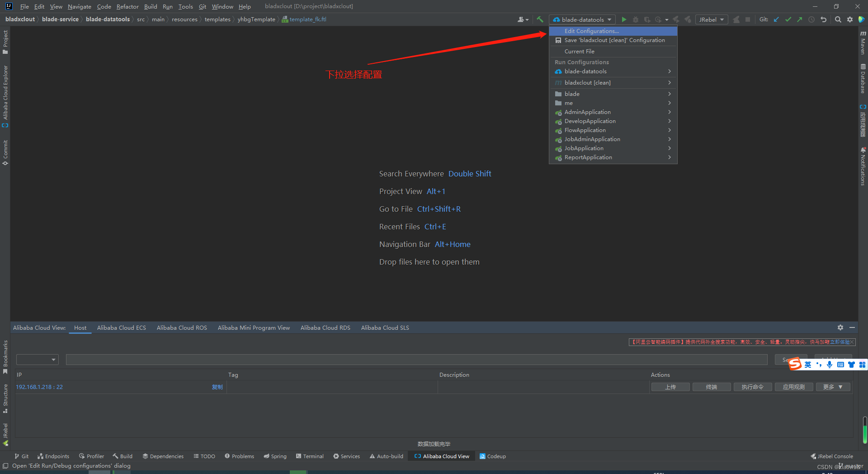Run blade-datatools with green play icon
This screenshot has height=474, width=868.
click(624, 19)
